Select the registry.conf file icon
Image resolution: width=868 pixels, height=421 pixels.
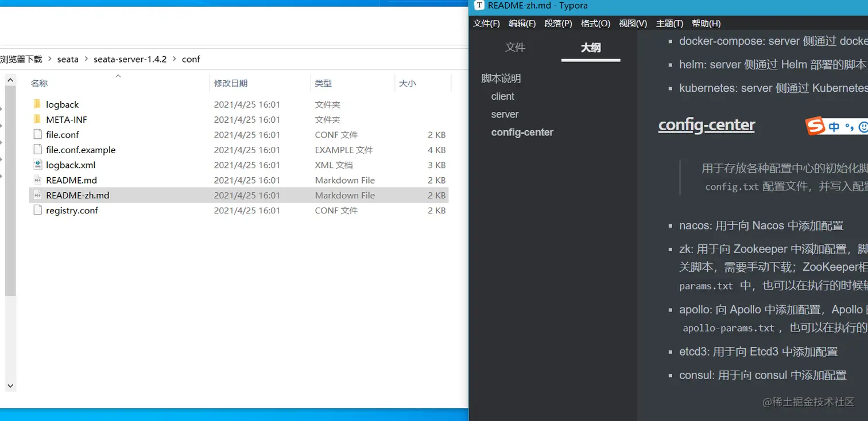(37, 210)
